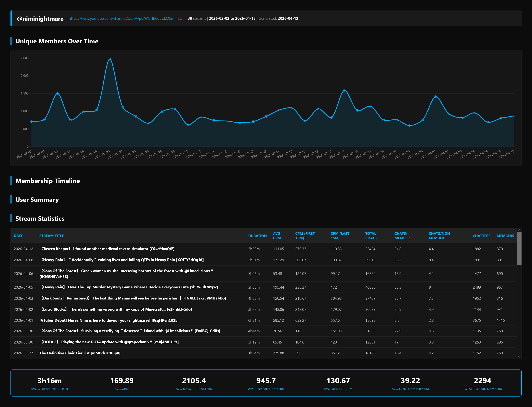Expand the User Summary section

point(37,200)
